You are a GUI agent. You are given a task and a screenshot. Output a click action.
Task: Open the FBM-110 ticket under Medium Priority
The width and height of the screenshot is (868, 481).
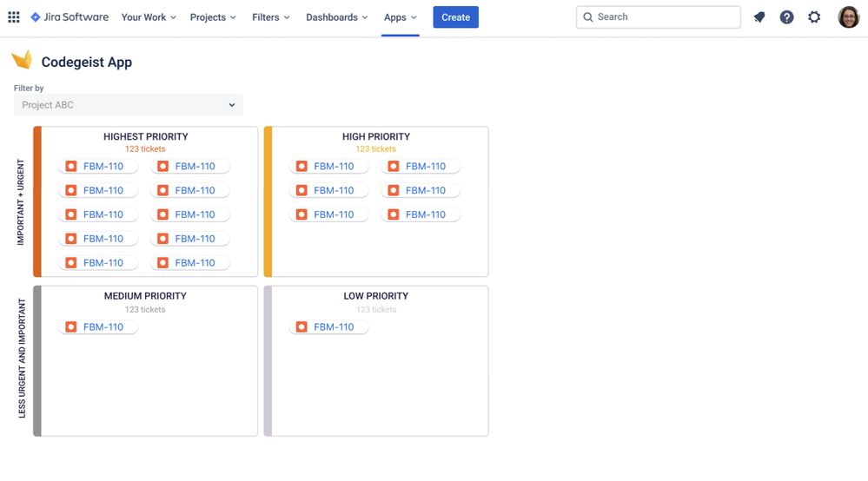pos(98,327)
